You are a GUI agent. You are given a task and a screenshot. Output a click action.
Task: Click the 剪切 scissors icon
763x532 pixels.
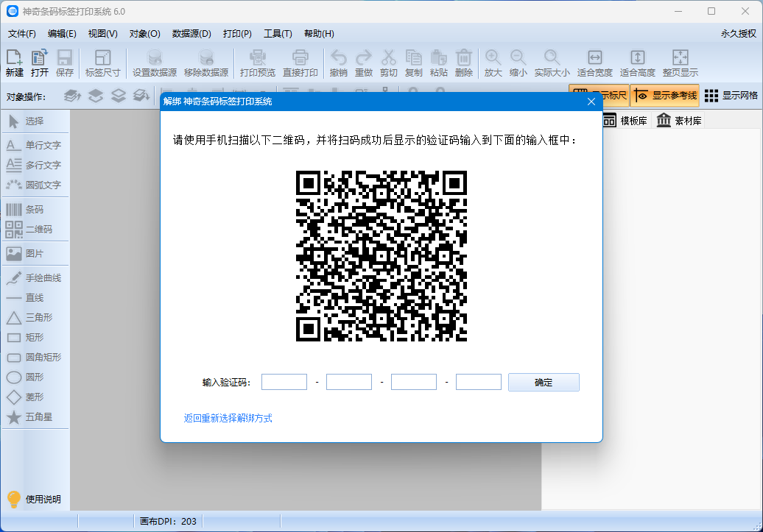388,63
